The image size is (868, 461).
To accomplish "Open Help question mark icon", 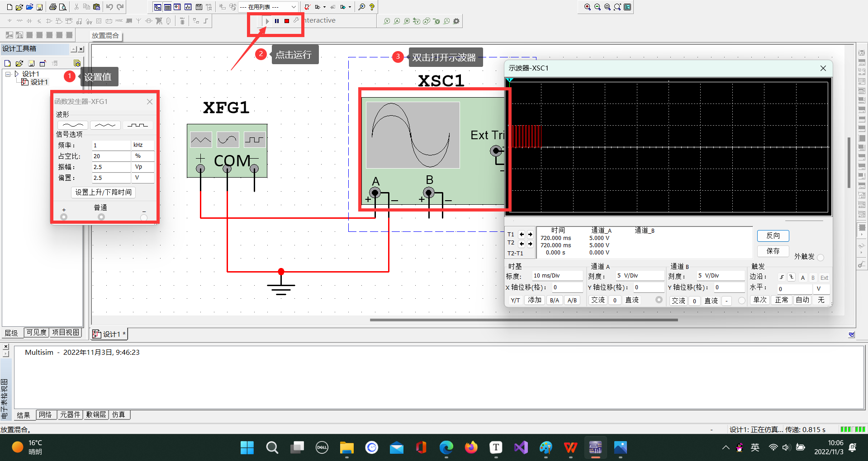I will pyautogui.click(x=372, y=7).
